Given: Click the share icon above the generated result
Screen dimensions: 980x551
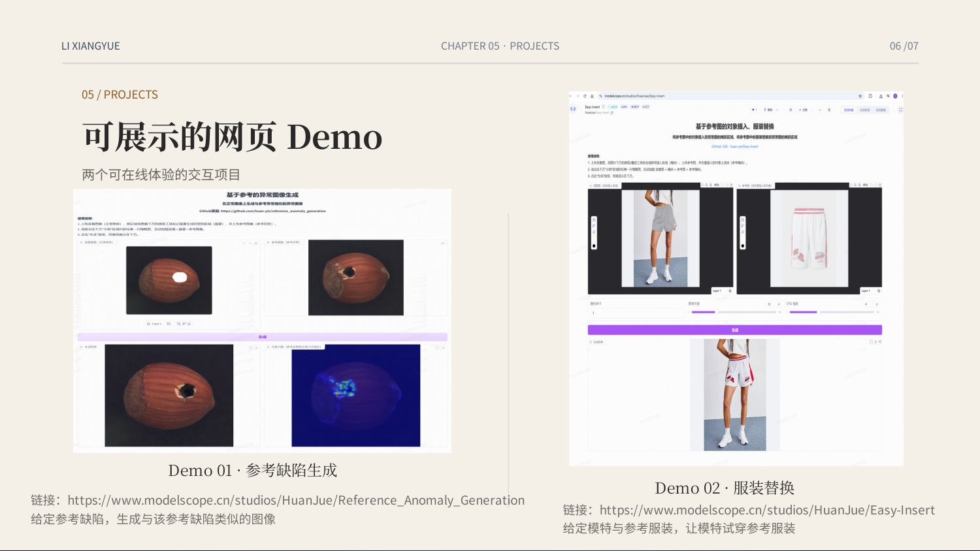Looking at the screenshot, I should [880, 341].
